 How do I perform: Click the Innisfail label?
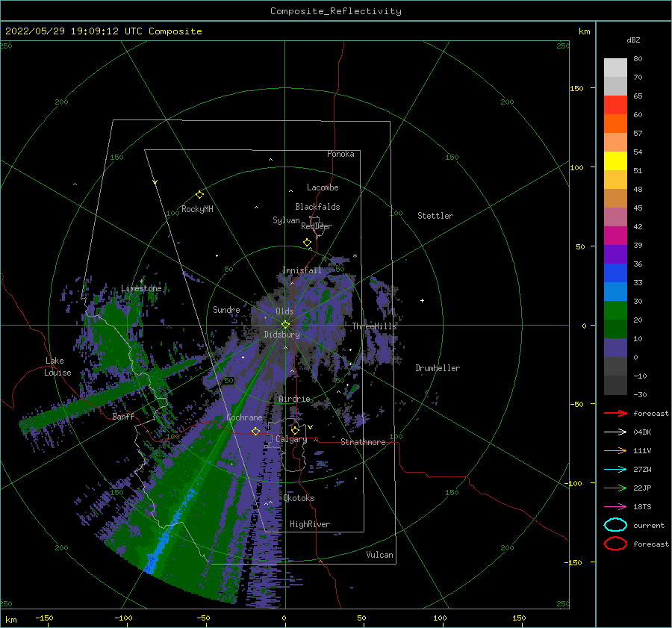click(302, 270)
